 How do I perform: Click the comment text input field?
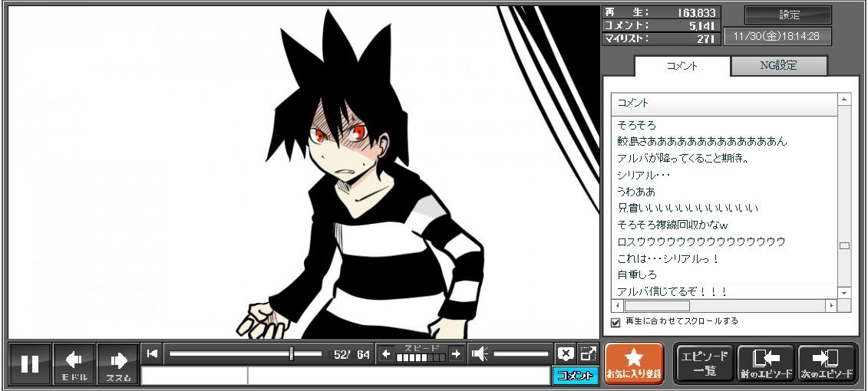pyautogui.click(x=398, y=376)
